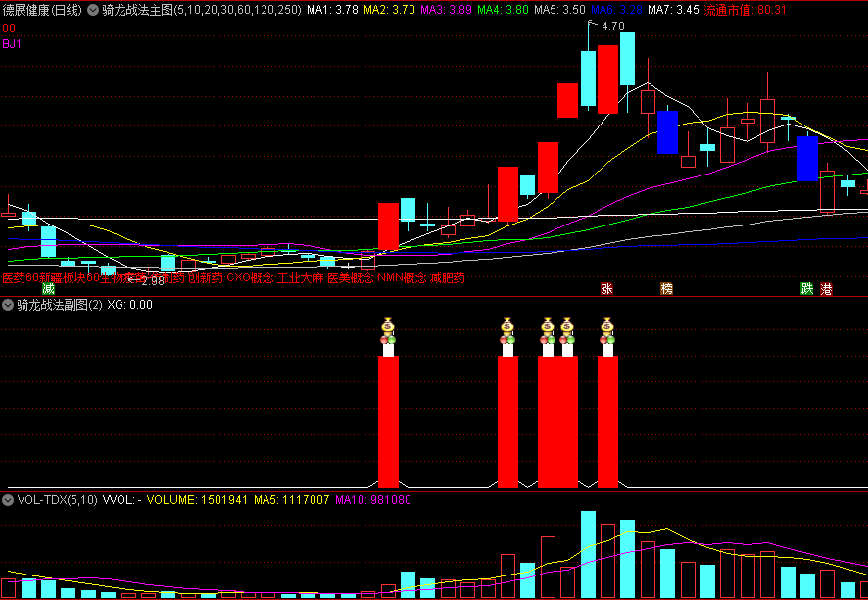Screen dimensions: 868x600
Task: Click the leftmost money bag signal icon
Action: tap(388, 325)
